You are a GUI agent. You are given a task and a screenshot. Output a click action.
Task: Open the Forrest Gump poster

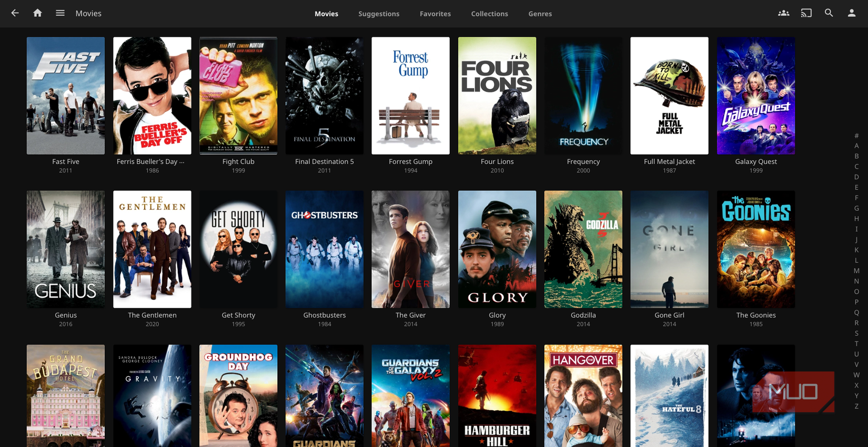pos(411,96)
